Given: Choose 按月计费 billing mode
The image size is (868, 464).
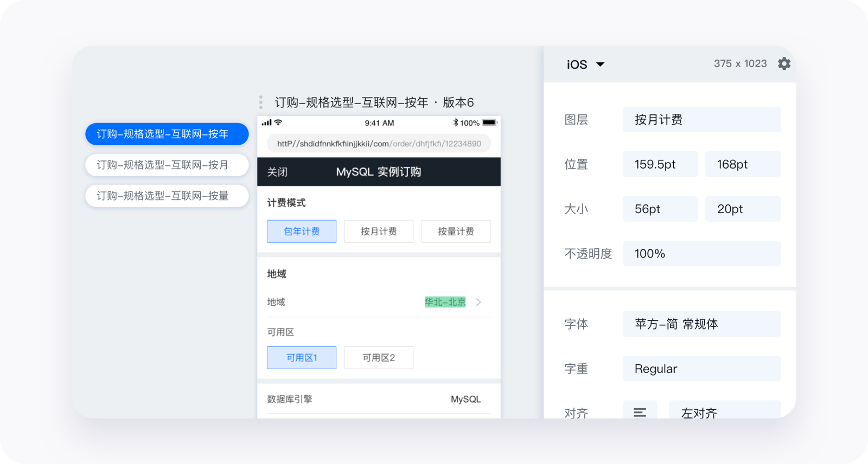Looking at the screenshot, I should [x=379, y=231].
